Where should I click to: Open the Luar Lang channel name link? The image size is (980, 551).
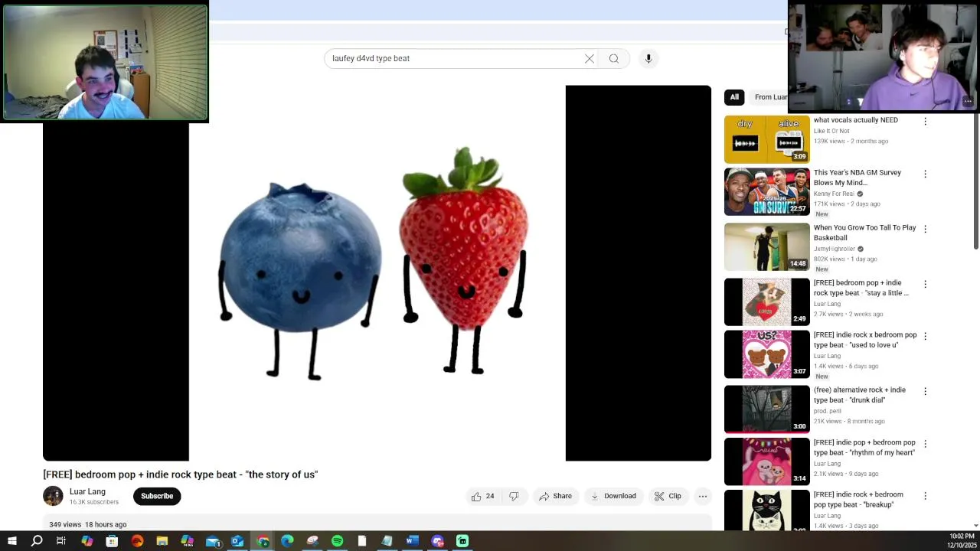pos(87,491)
